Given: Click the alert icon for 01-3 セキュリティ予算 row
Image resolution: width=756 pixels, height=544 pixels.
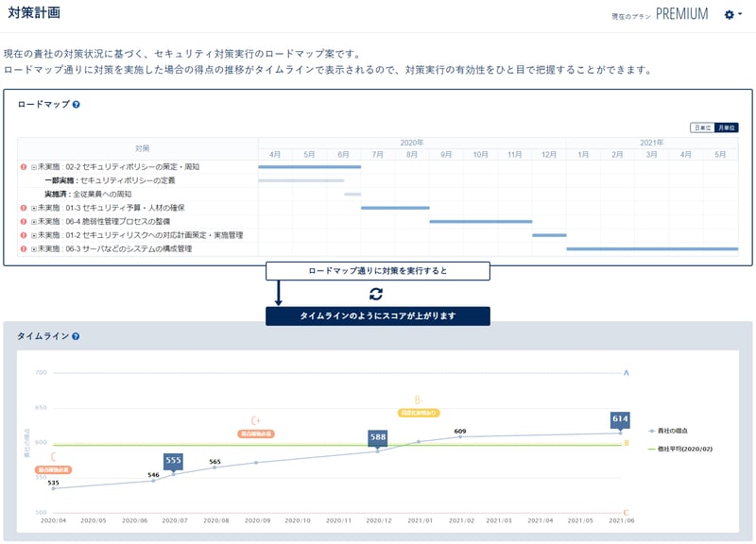Looking at the screenshot, I should tap(23, 208).
